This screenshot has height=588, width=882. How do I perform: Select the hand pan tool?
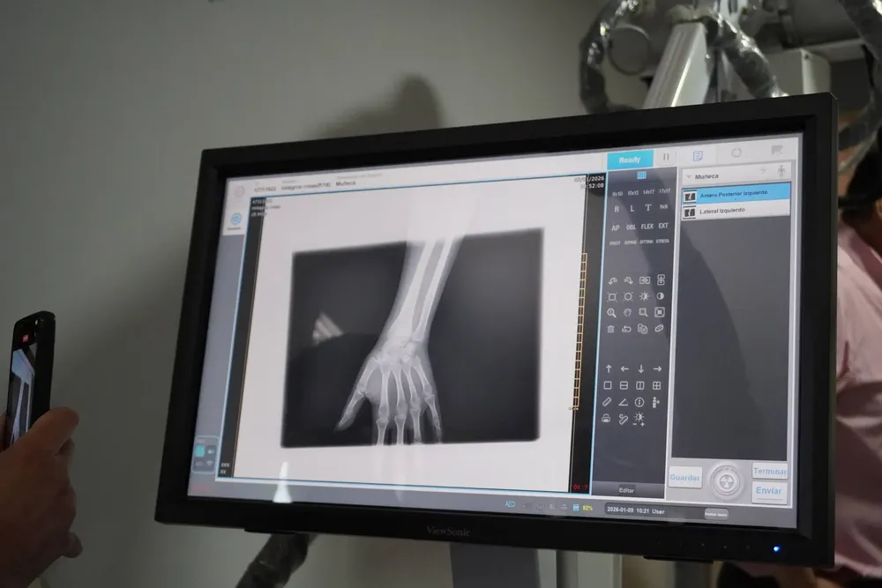click(626, 312)
